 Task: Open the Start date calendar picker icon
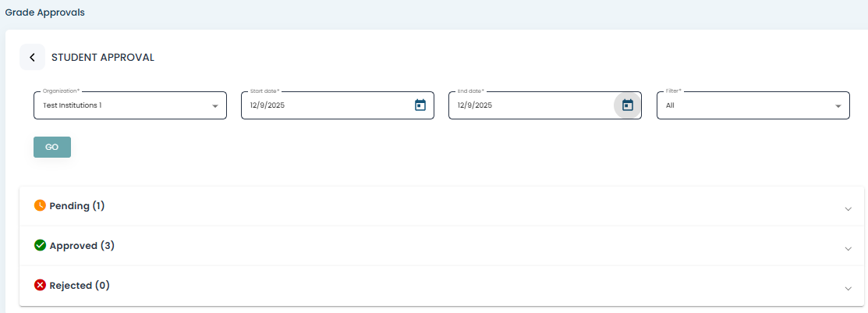click(x=420, y=105)
